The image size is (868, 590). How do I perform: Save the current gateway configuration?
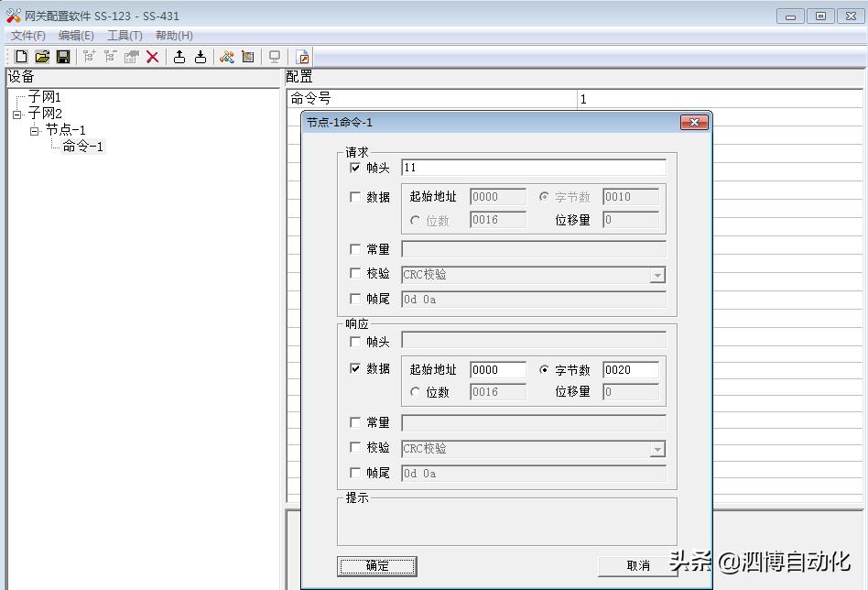[62, 56]
